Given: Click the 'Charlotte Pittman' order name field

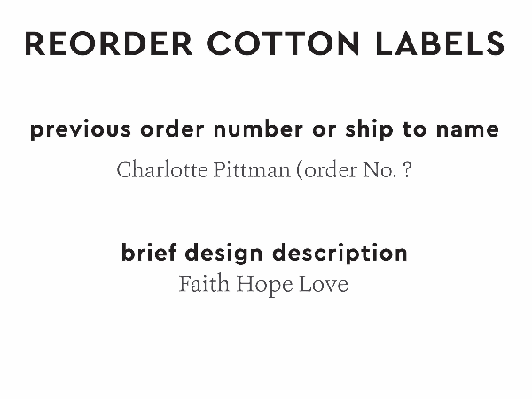Looking at the screenshot, I should click(x=264, y=169).
